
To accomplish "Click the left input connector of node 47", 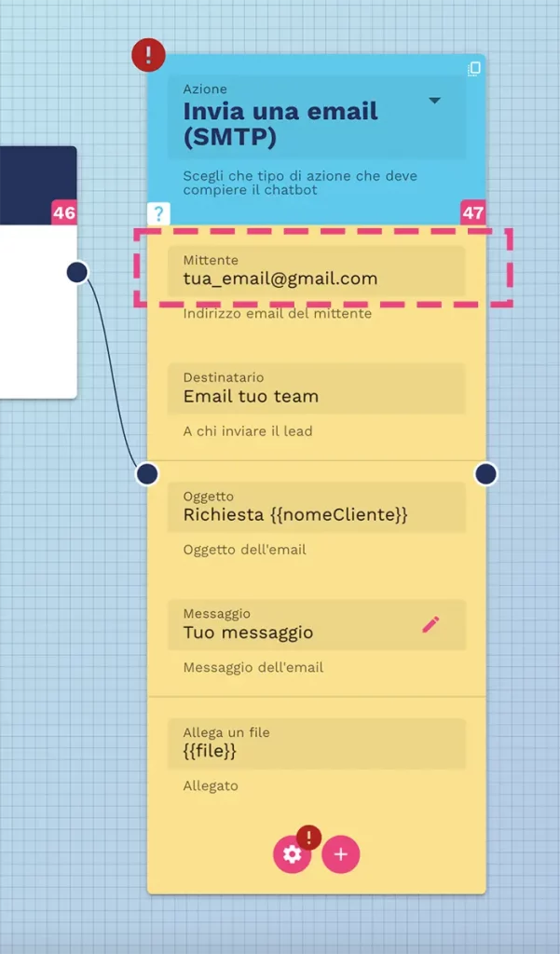I will [147, 473].
